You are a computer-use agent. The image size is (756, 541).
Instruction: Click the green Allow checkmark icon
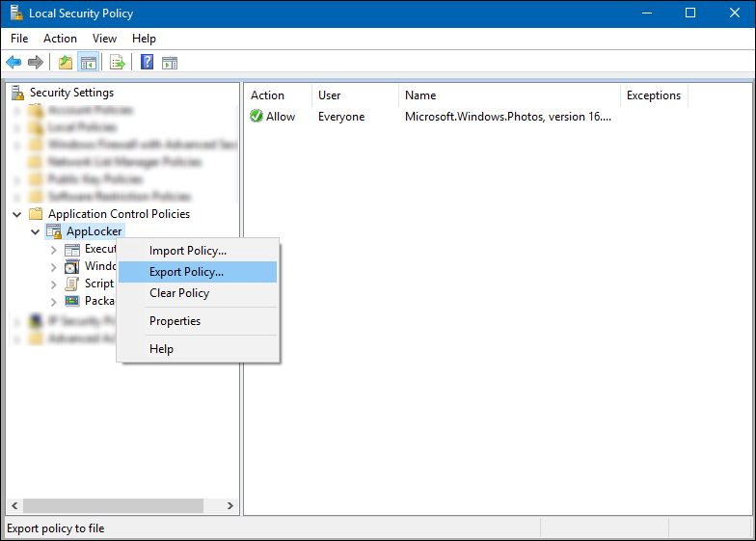pyautogui.click(x=256, y=117)
